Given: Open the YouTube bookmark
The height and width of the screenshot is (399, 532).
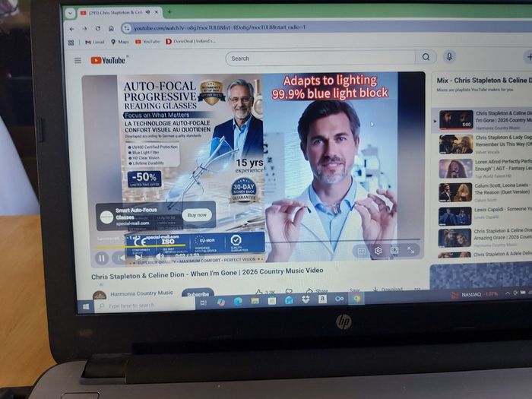Looking at the screenshot, I should click(147, 41).
